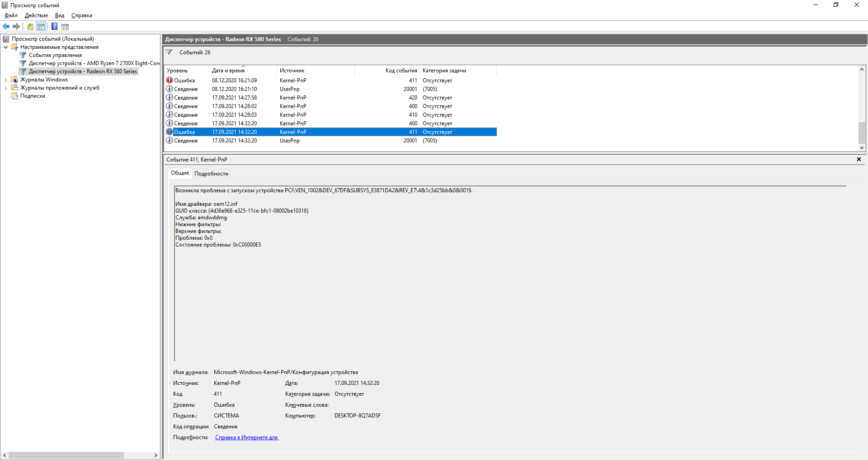The image size is (868, 460).
Task: Select event code 410 row
Action: 331,115
